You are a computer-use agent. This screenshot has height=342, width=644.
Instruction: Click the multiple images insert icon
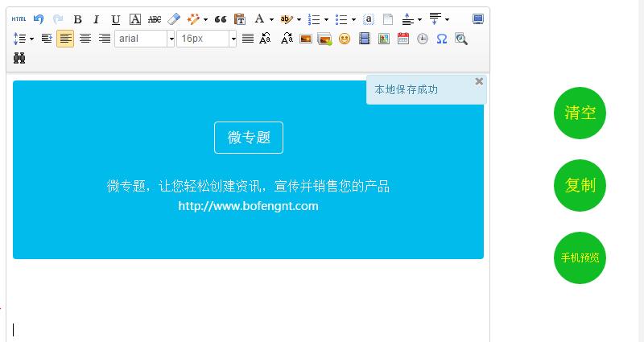pyautogui.click(x=324, y=39)
